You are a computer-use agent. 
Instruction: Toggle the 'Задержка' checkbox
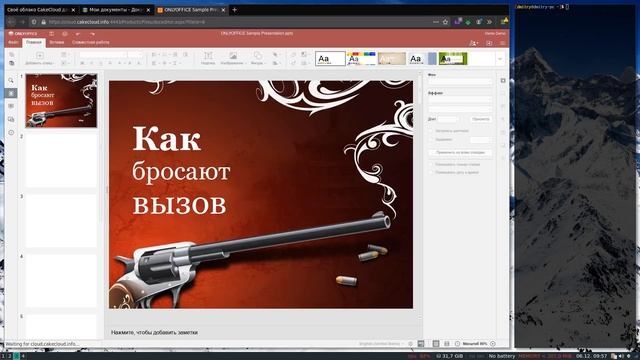click(x=431, y=140)
